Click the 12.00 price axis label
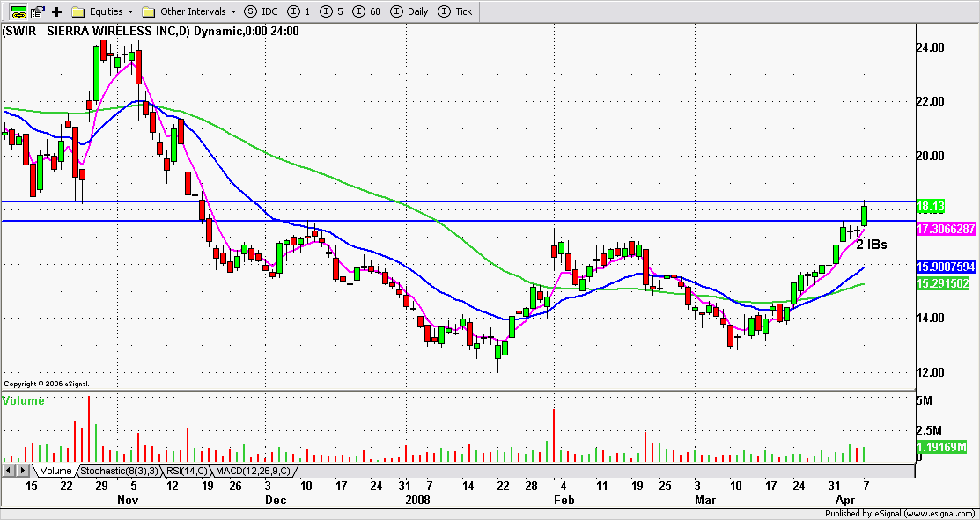The height and width of the screenshot is (520, 980). click(x=931, y=373)
